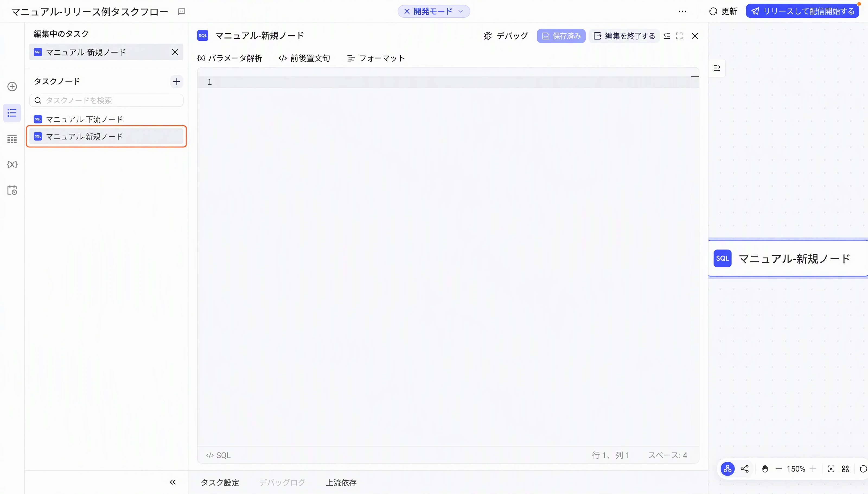Screen dimensions: 868x494
Task: Click 行 1、列 1 status indicator
Action: click(611, 455)
